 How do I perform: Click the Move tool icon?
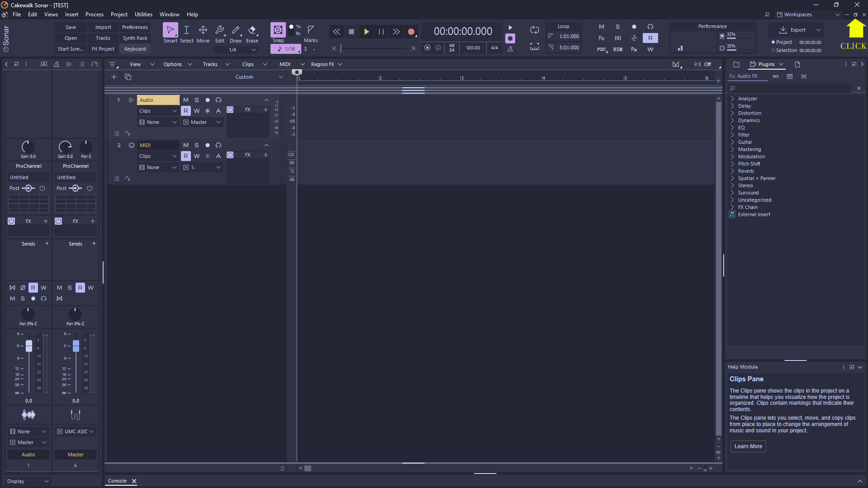(x=203, y=31)
